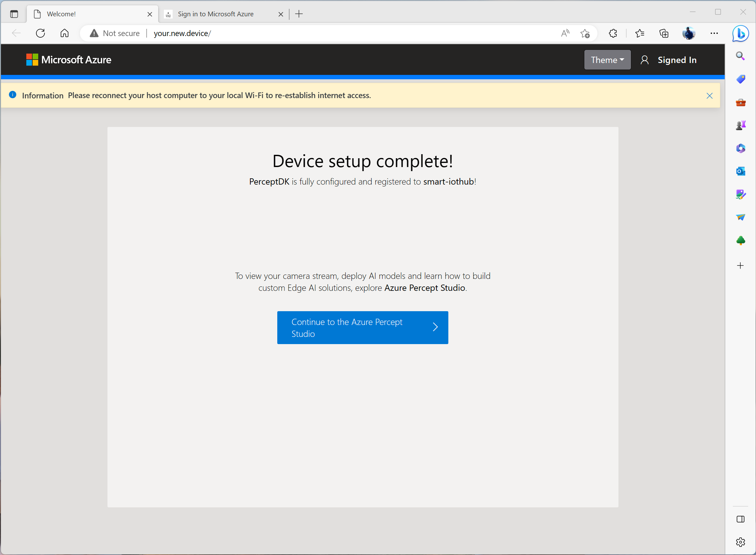
Task: Switch to Sign in to Microsoft Azure tab
Action: coord(216,14)
